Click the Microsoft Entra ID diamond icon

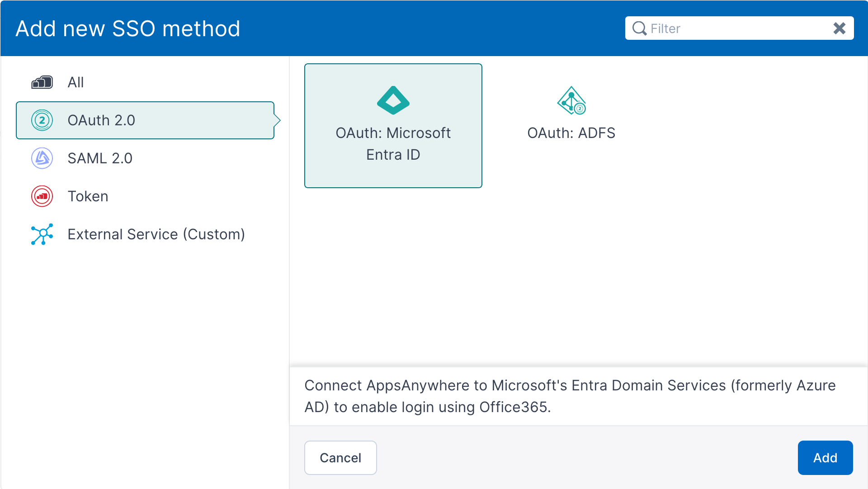[x=393, y=100]
